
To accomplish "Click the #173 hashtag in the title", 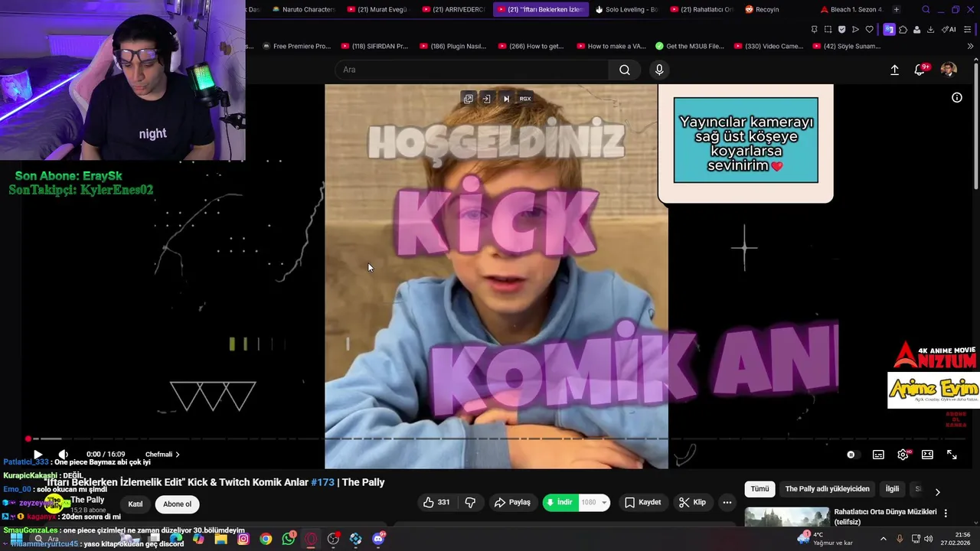I will [321, 482].
